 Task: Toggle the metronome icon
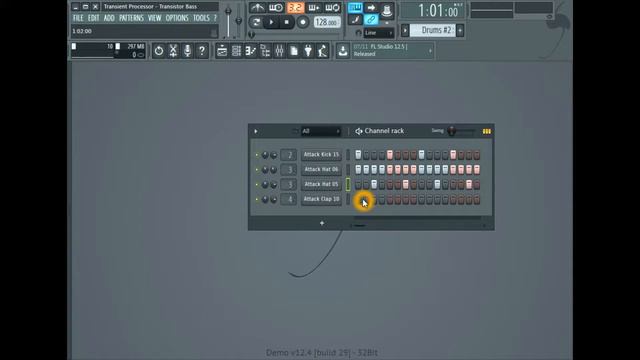point(257,7)
